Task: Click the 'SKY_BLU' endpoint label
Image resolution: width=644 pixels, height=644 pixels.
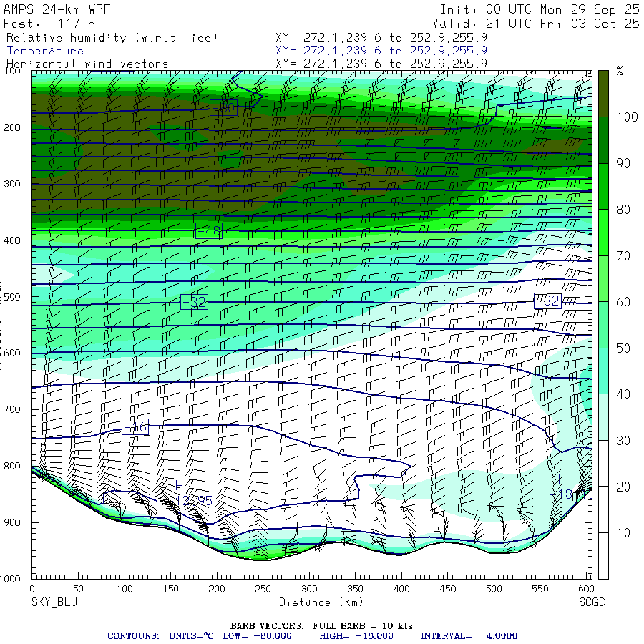Action: coord(54,602)
